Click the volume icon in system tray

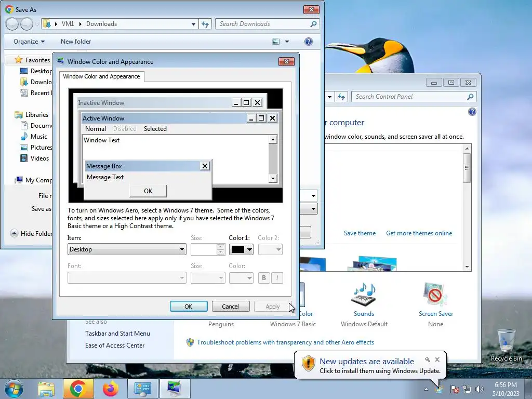pyautogui.click(x=480, y=389)
